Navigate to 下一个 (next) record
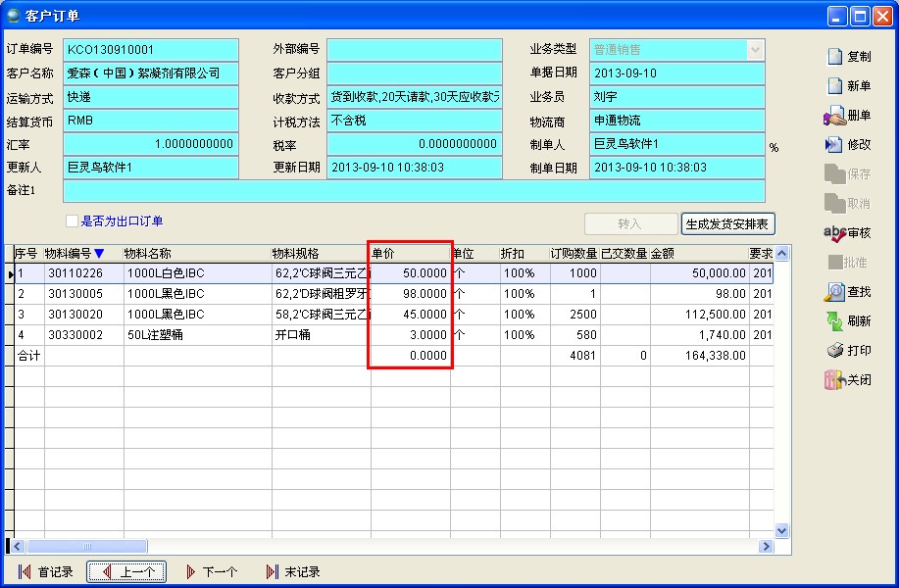 point(211,572)
